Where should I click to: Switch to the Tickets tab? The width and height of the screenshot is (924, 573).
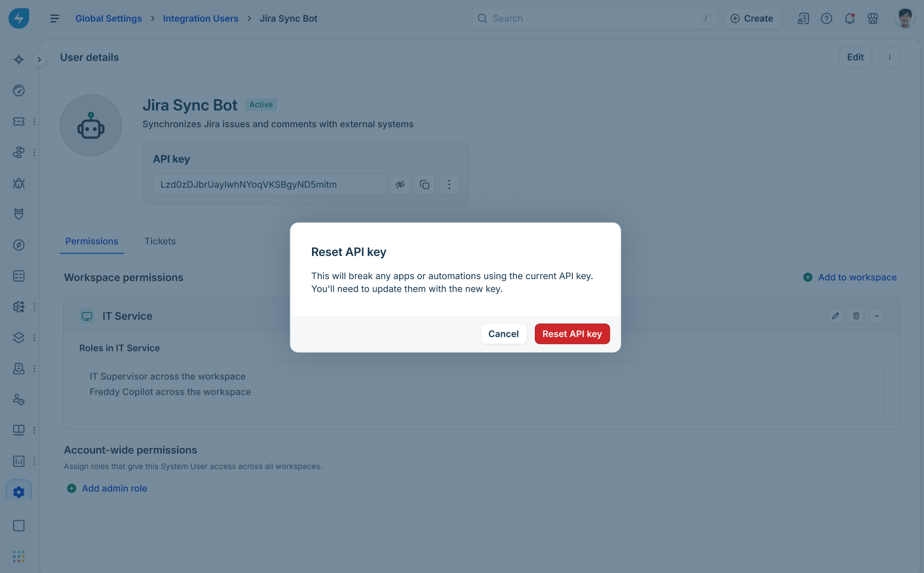(160, 241)
